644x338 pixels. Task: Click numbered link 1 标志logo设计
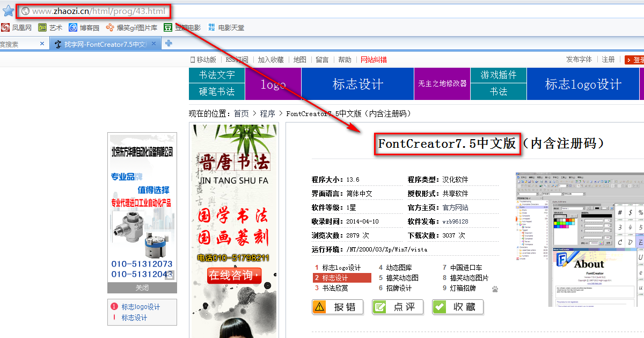[341, 268]
